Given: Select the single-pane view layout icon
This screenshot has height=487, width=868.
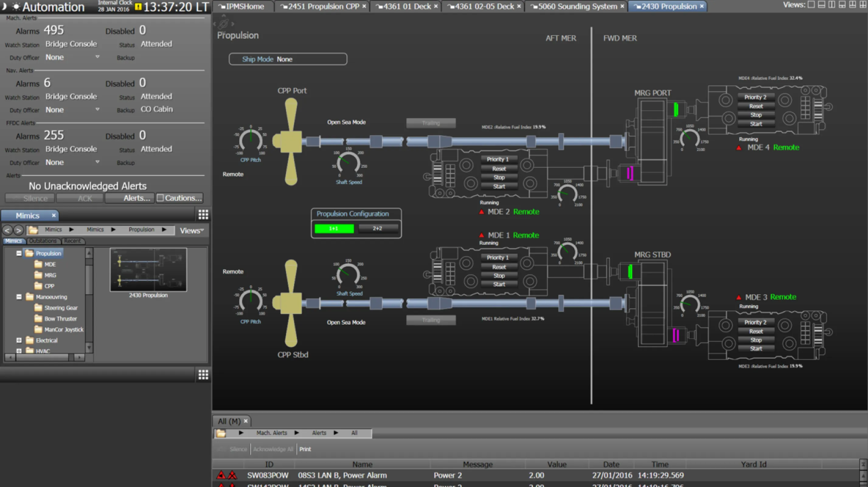Looking at the screenshot, I should 811,5.
